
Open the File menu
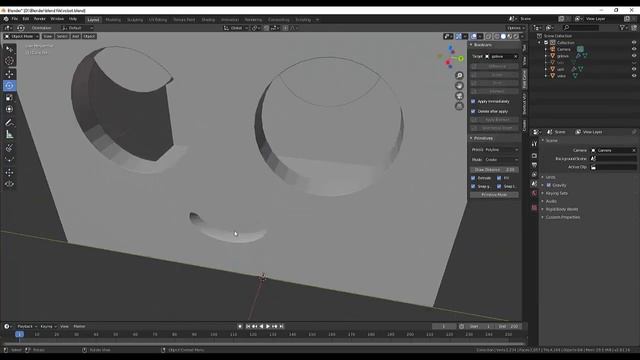pos(15,19)
